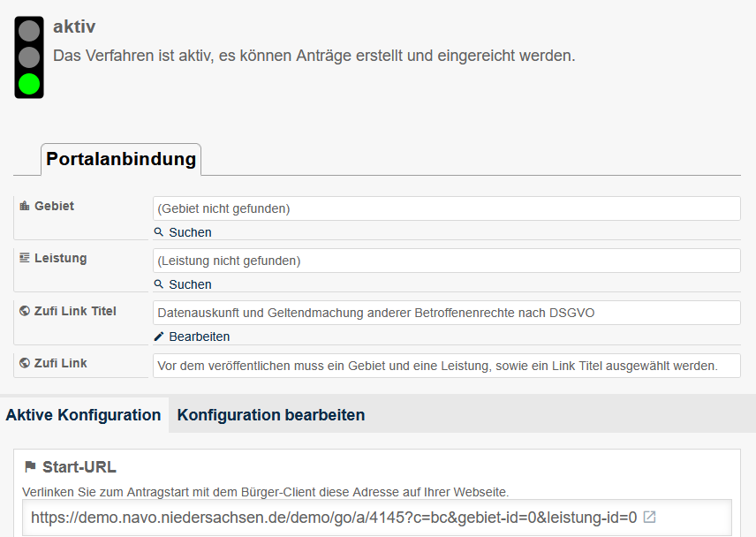Image resolution: width=756 pixels, height=537 pixels.
Task: Click the building icon beside Gebiet
Action: (x=25, y=206)
